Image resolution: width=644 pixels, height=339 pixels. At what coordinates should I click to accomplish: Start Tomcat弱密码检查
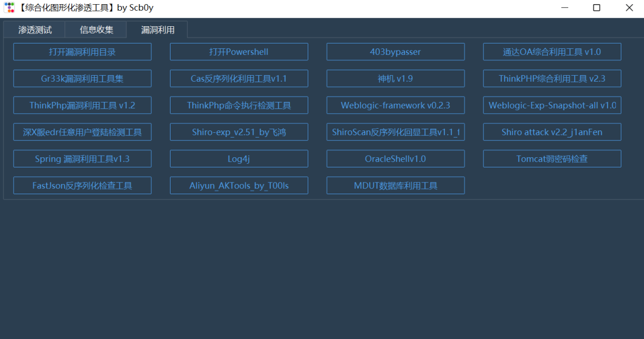tap(552, 158)
